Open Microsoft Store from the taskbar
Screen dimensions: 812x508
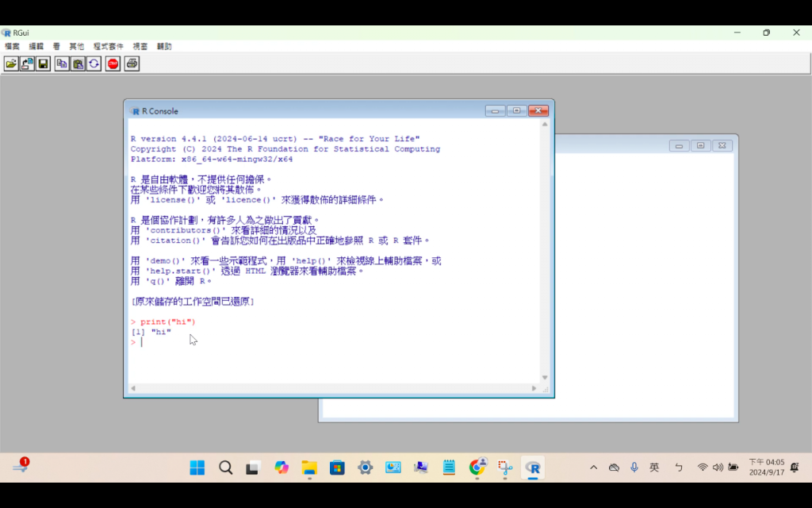coord(337,468)
